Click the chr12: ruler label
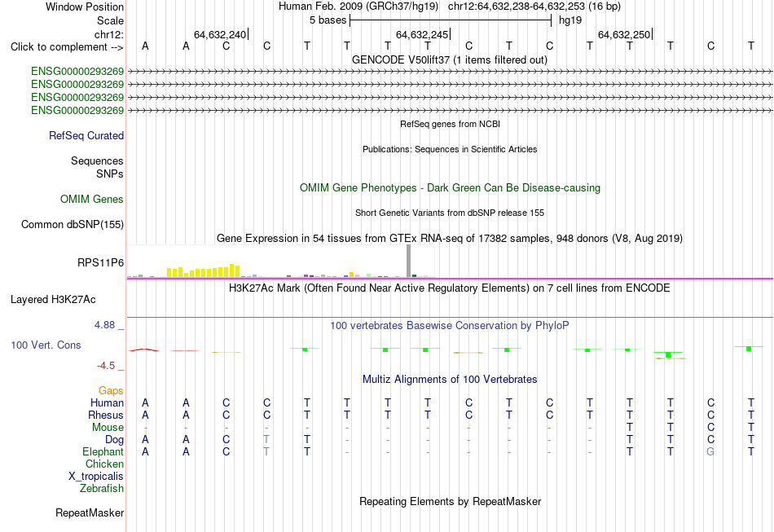 point(108,34)
